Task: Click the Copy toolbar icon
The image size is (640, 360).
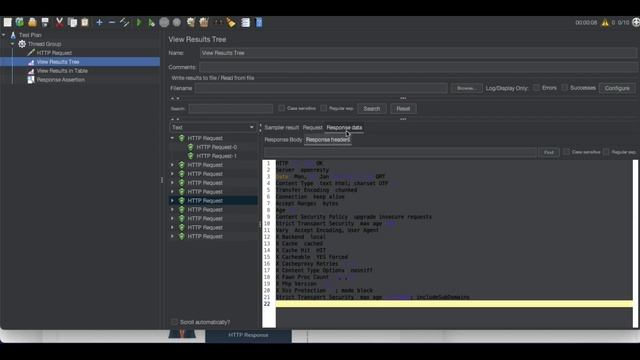Action: coord(72,22)
